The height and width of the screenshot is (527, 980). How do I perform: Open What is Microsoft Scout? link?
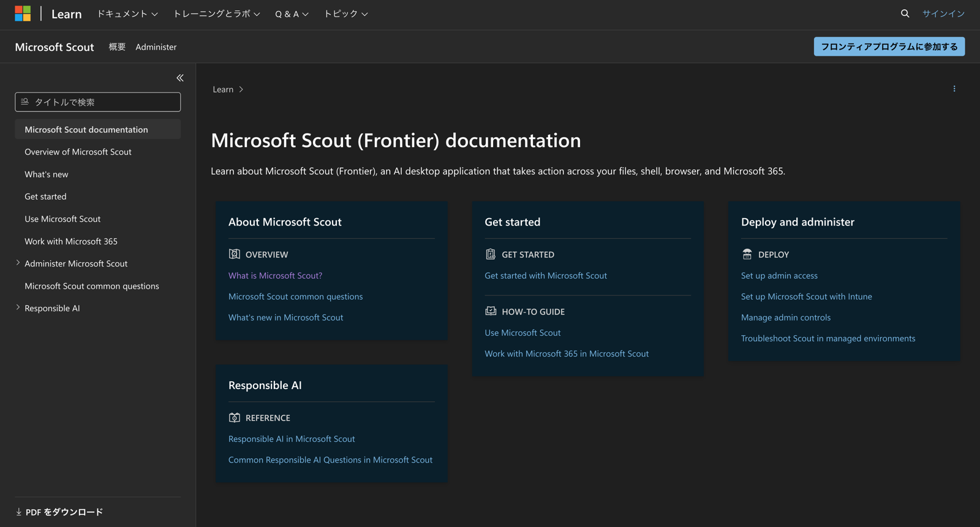coord(275,276)
